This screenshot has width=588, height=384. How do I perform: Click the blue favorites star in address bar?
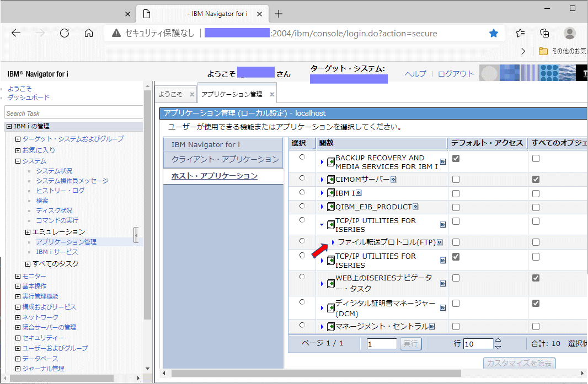click(494, 34)
